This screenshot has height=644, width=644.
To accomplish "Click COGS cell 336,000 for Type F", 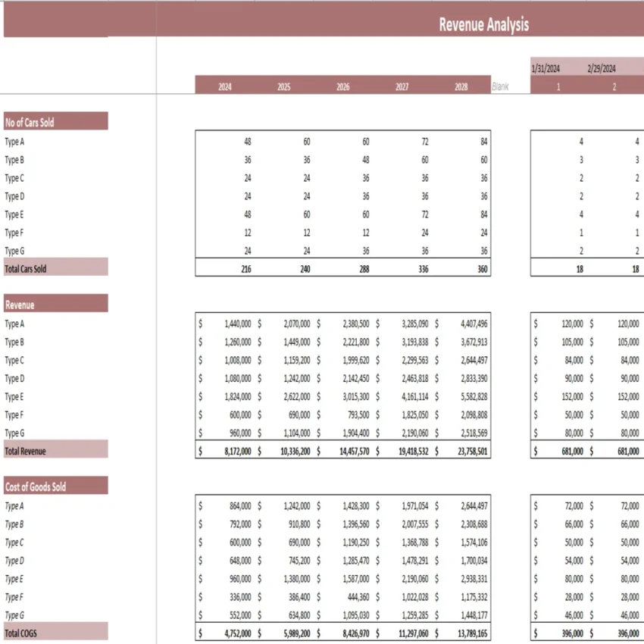I will coord(240,597).
